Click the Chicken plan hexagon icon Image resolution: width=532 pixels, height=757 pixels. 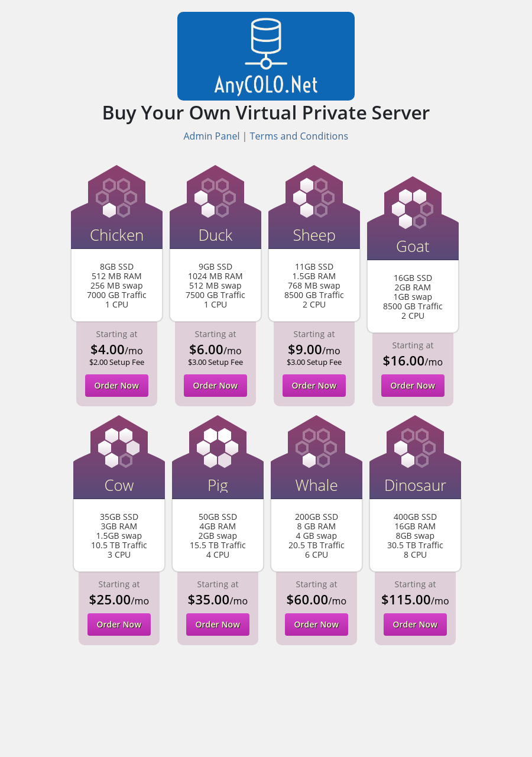[116, 198]
